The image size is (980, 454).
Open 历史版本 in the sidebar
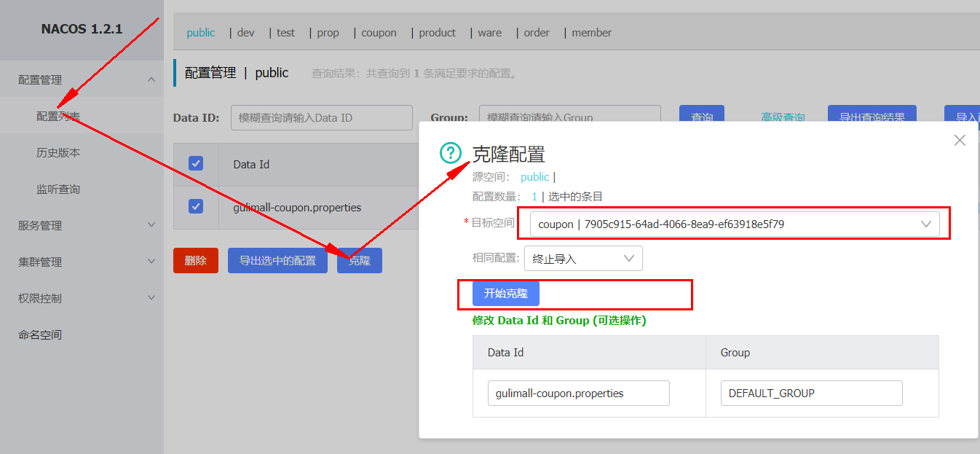pyautogui.click(x=58, y=152)
